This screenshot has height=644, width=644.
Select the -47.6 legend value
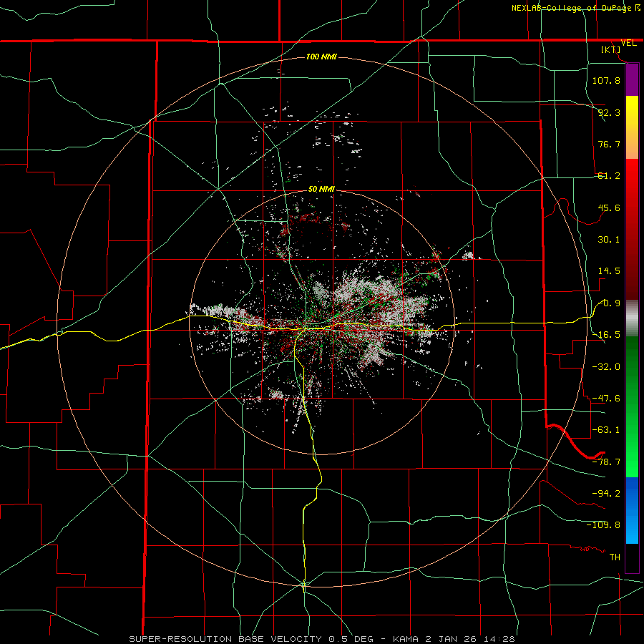[606, 399]
